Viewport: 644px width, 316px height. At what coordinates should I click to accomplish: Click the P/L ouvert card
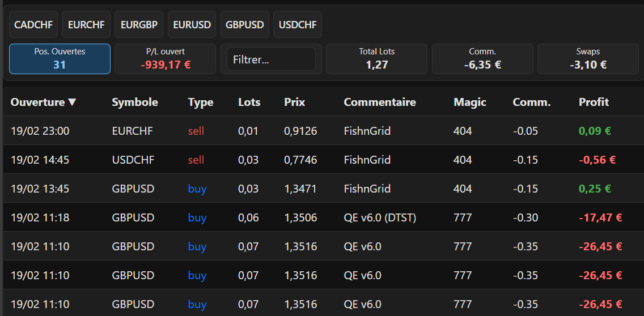[x=165, y=59]
